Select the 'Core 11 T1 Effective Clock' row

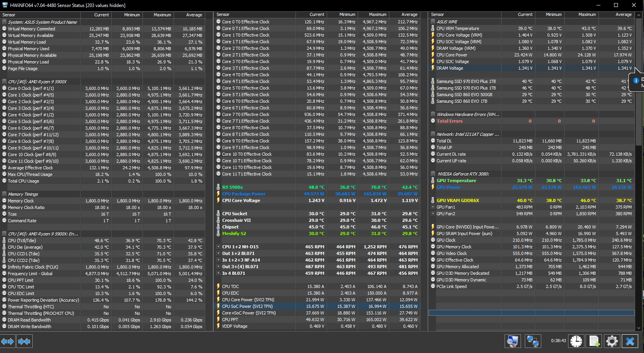tap(317, 174)
